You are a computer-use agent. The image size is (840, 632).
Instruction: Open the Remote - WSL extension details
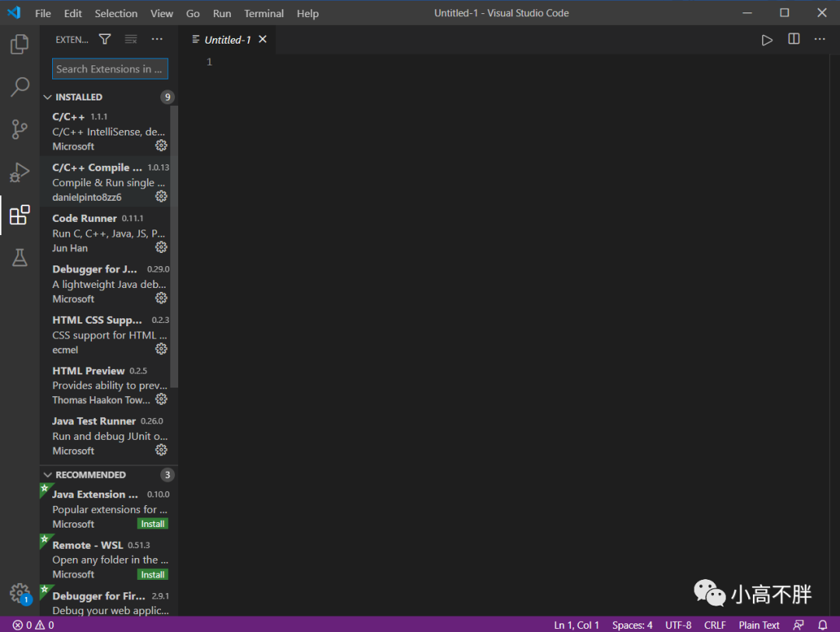click(x=109, y=560)
